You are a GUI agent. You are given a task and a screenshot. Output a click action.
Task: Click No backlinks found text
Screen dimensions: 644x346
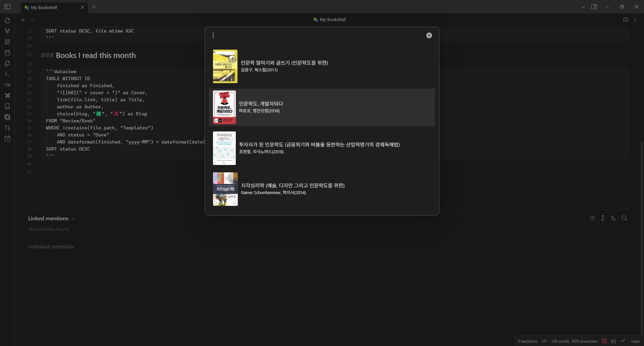pyautogui.click(x=49, y=229)
